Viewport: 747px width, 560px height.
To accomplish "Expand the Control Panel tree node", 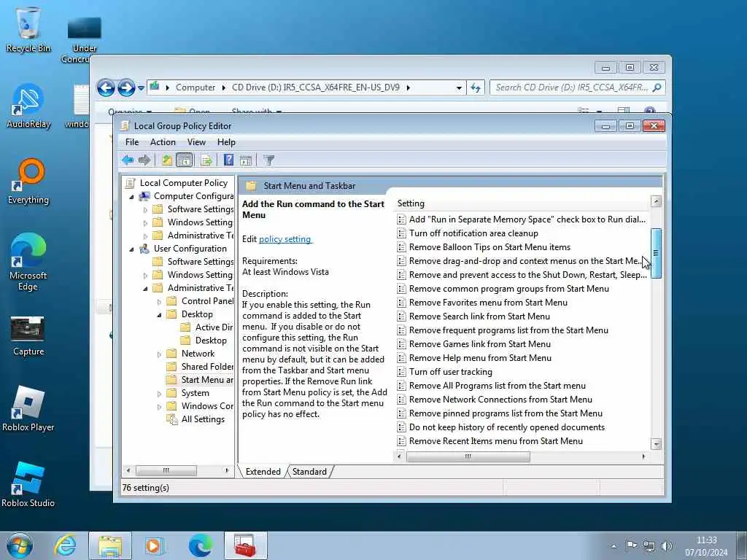I will (x=159, y=301).
